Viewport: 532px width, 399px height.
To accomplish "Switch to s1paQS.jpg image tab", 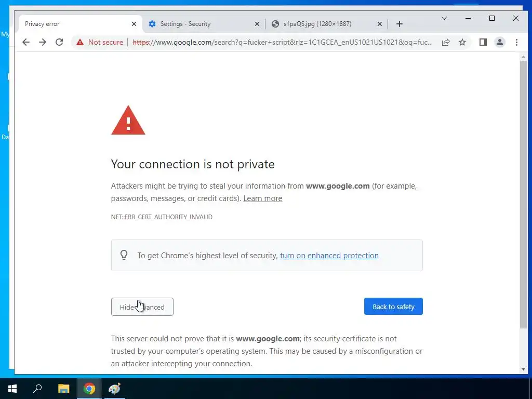I will pyautogui.click(x=326, y=24).
